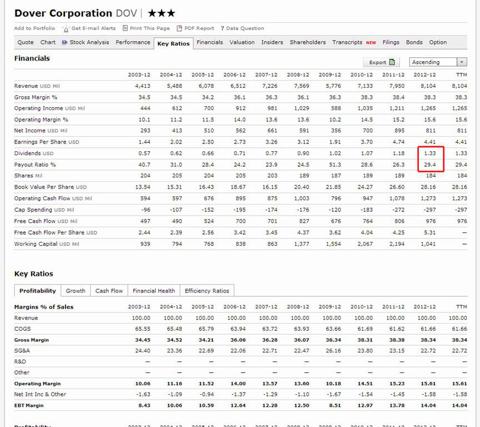Screen dimensions: 480x427
Task: Open the PDF Report link
Action: 199,28
